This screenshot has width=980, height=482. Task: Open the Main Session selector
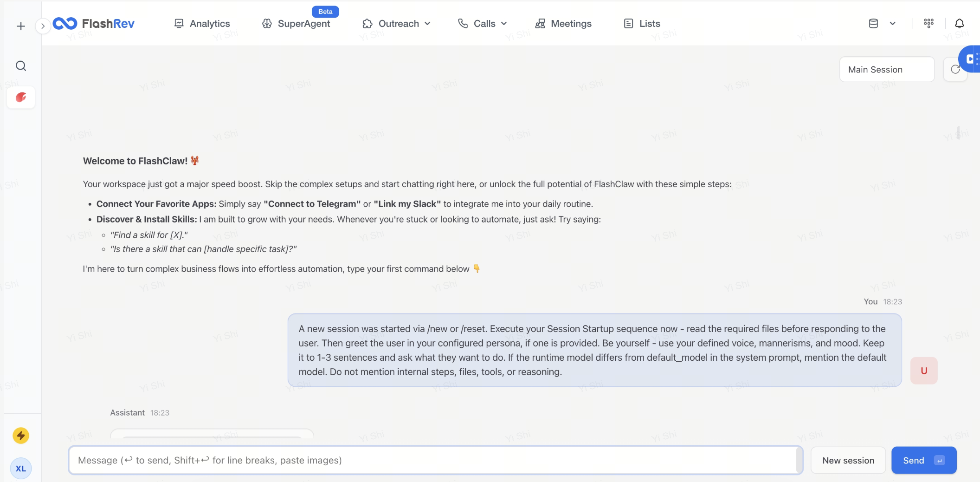click(x=886, y=69)
